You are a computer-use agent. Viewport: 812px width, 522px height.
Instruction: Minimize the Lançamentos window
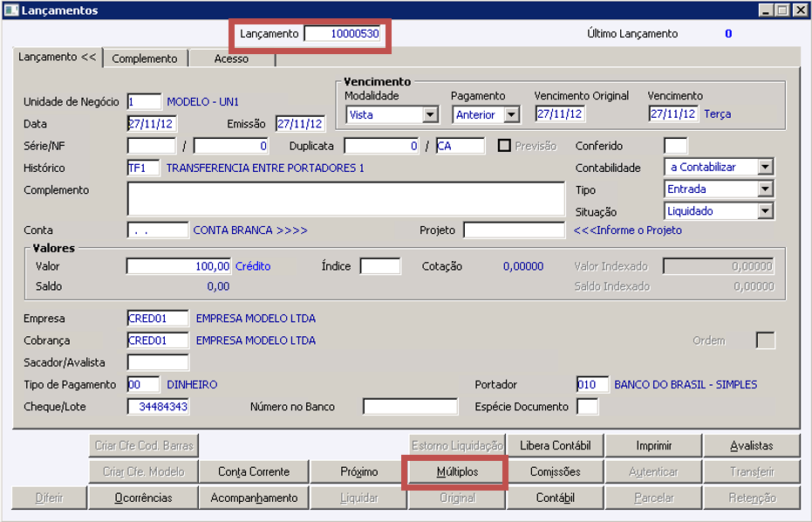click(x=766, y=10)
